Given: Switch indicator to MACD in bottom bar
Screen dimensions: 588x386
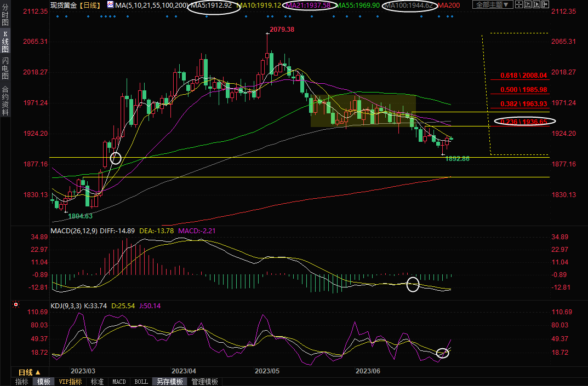Looking at the screenshot, I should (x=118, y=382).
